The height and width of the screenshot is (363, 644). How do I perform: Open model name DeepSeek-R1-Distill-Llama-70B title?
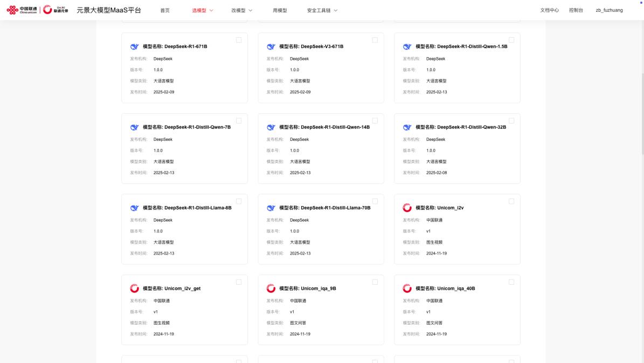click(325, 208)
